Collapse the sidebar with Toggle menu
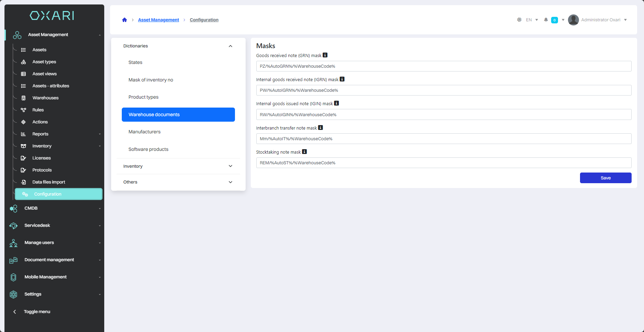This screenshot has width=644, height=332. point(37,312)
